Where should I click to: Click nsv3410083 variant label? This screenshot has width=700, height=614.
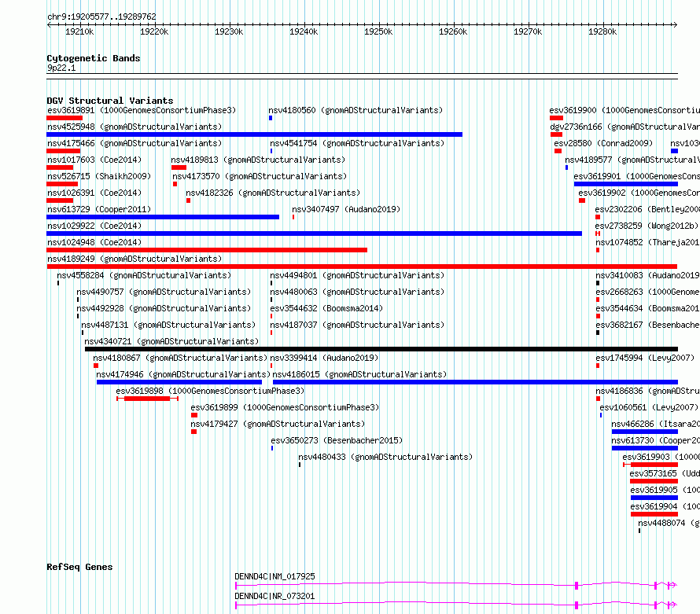point(648,275)
